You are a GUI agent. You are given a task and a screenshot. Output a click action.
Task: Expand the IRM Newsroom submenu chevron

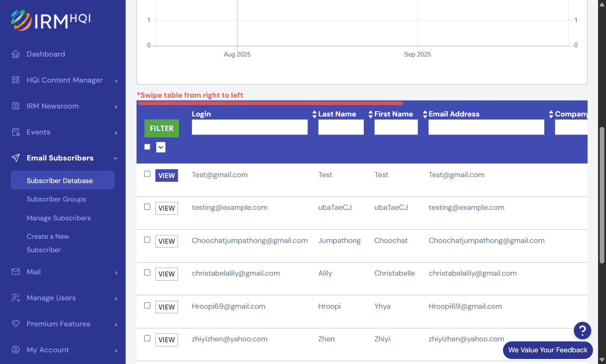click(x=116, y=107)
